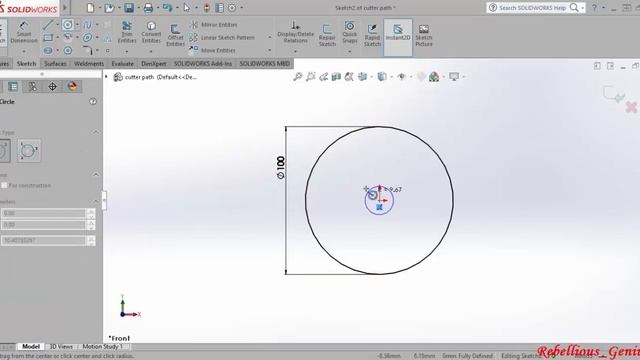
Task: Click the Zoom to Fit magnifier icon
Action: [x=298, y=76]
